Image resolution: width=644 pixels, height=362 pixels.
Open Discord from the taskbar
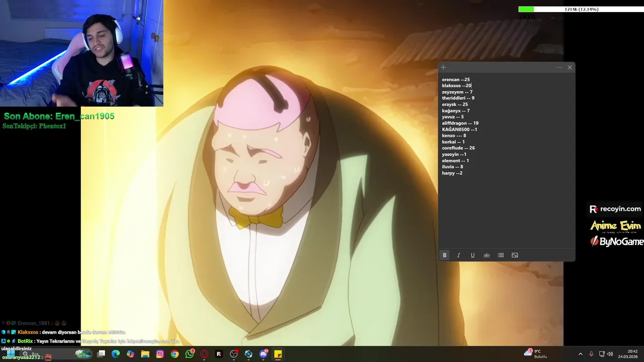click(264, 354)
